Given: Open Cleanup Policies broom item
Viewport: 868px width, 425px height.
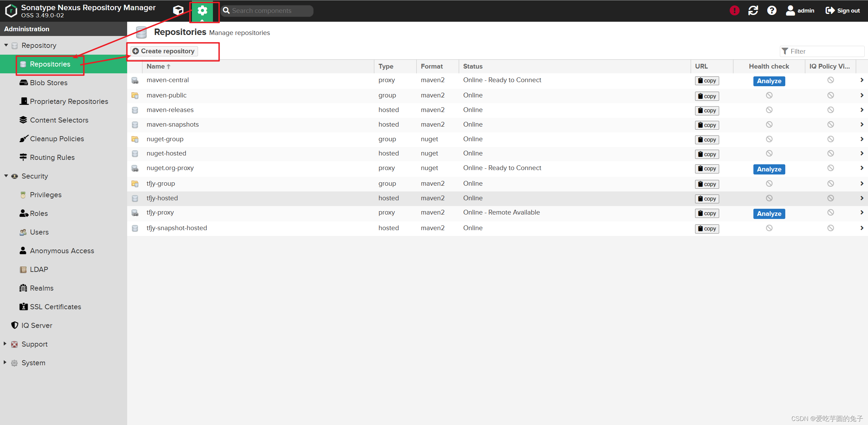Looking at the screenshot, I should click(x=57, y=139).
